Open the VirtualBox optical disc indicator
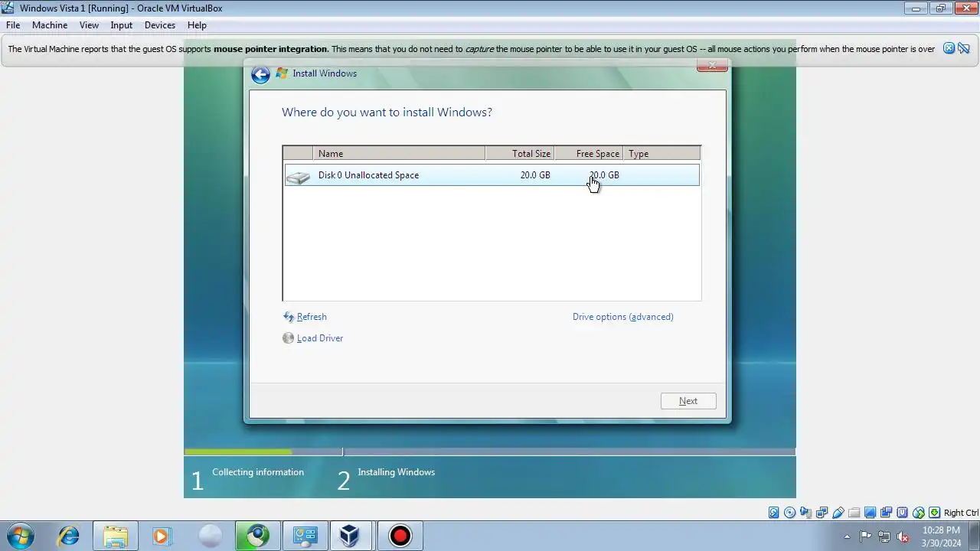 [x=789, y=513]
